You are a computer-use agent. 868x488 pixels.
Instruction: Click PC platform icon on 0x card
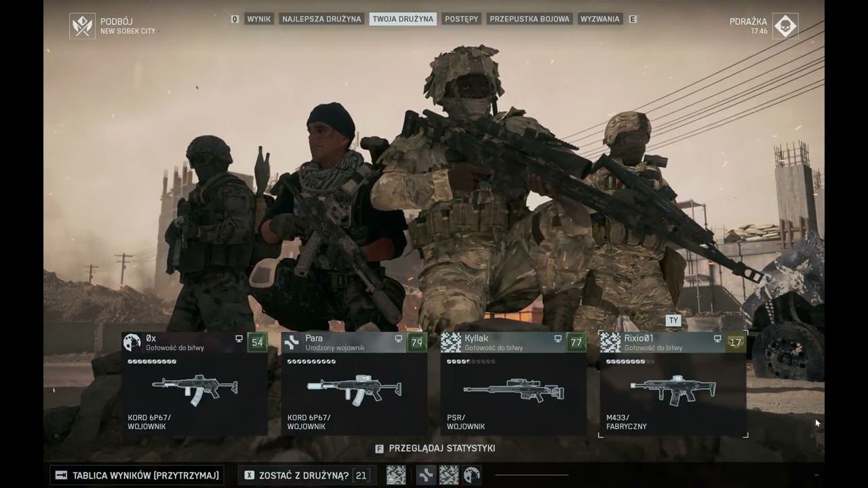[239, 339]
